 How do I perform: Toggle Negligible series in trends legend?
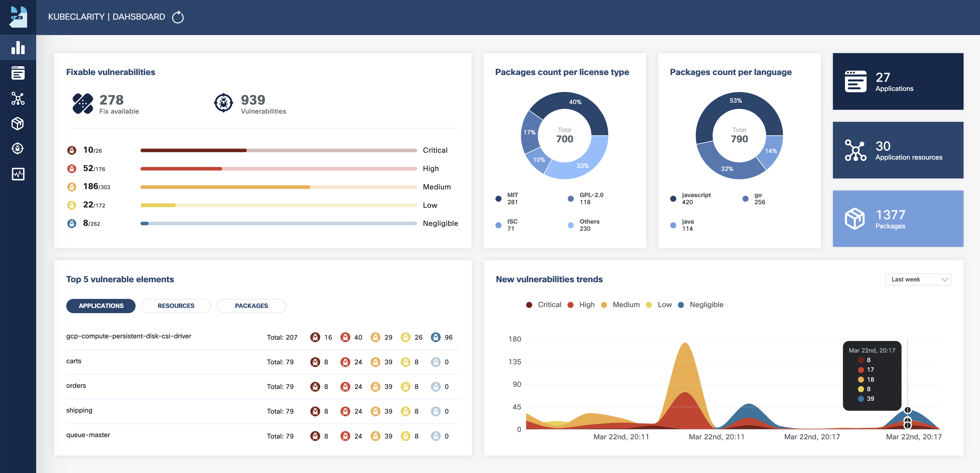(x=701, y=305)
